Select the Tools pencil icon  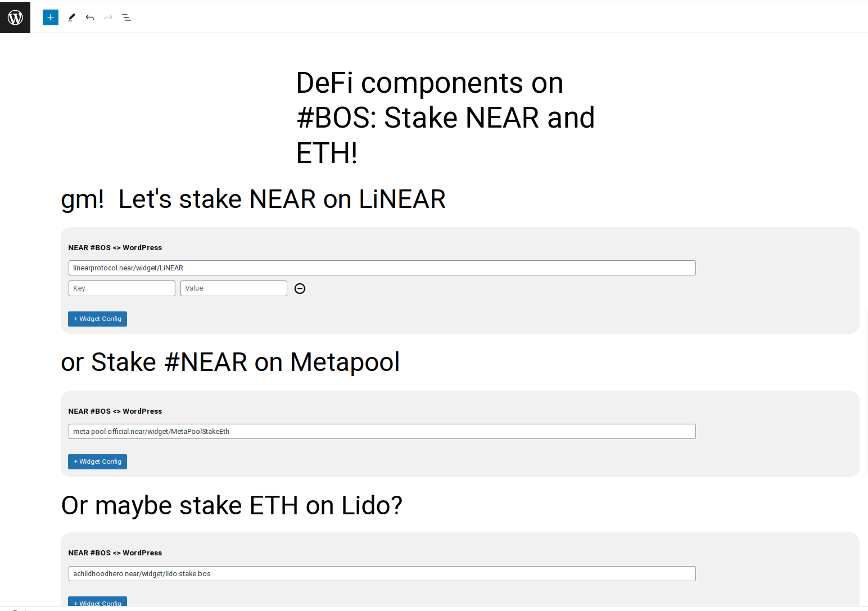point(71,17)
